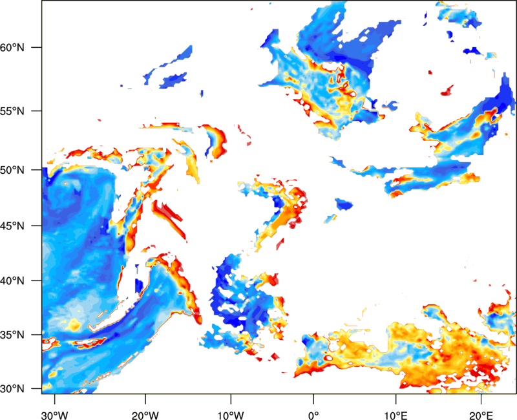The image size is (517, 420).
Task: Click the 10°W longitude label
Action: point(229,414)
